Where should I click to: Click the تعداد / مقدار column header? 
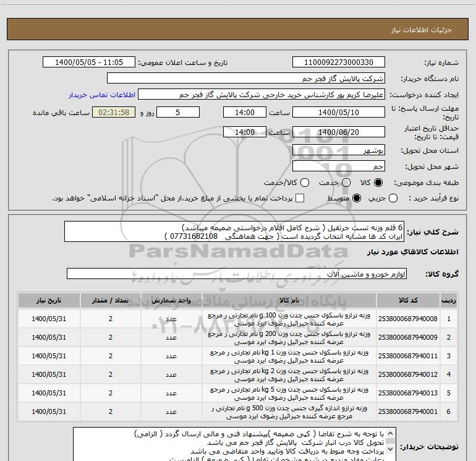point(111,300)
